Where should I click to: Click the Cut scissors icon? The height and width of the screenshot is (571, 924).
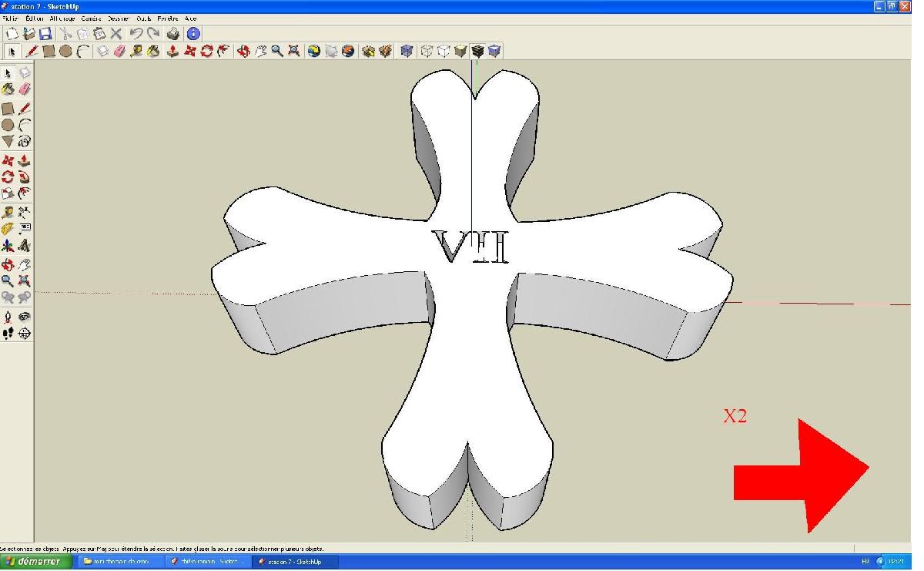[65, 34]
